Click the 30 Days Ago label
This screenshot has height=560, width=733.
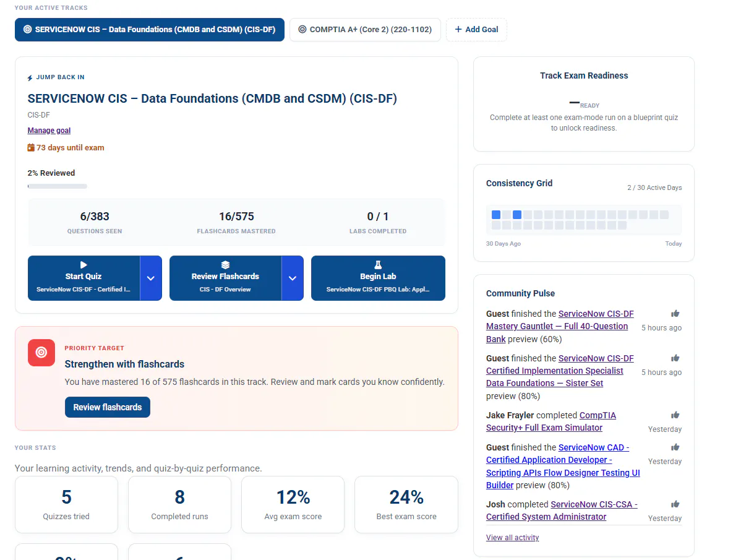tap(503, 244)
